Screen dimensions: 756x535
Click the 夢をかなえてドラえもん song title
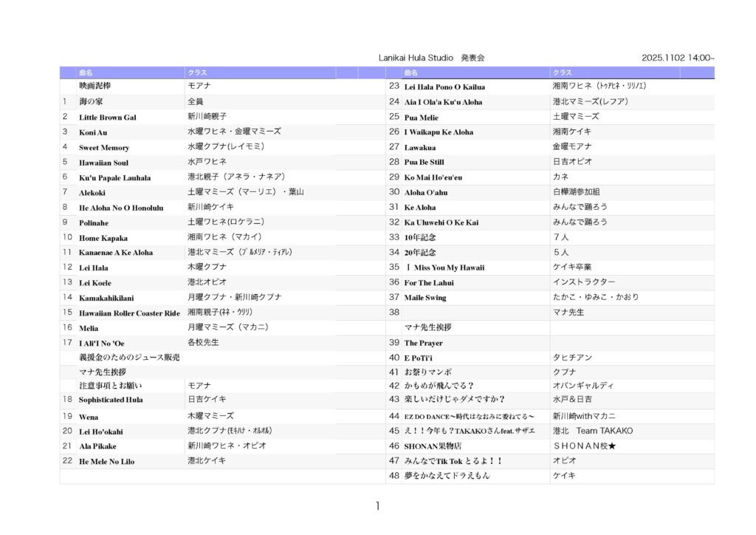coord(447,476)
